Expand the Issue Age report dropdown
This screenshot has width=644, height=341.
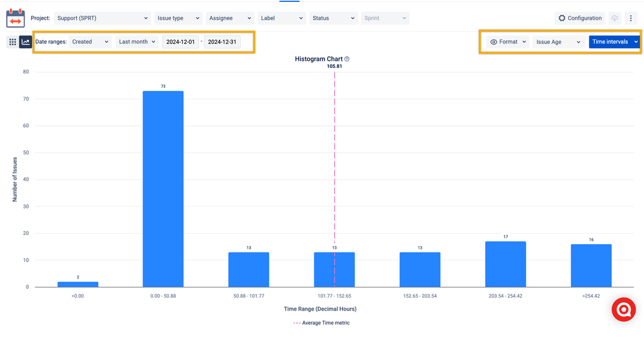558,42
